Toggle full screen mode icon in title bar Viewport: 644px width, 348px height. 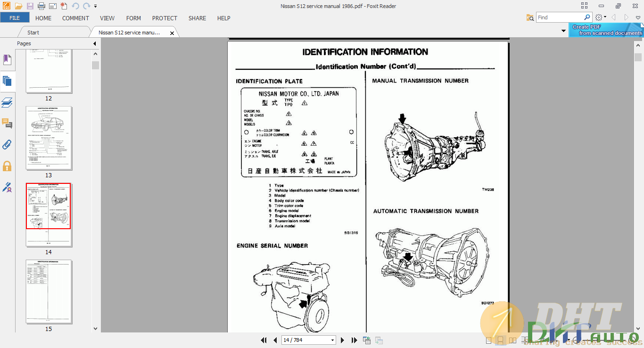click(x=585, y=6)
